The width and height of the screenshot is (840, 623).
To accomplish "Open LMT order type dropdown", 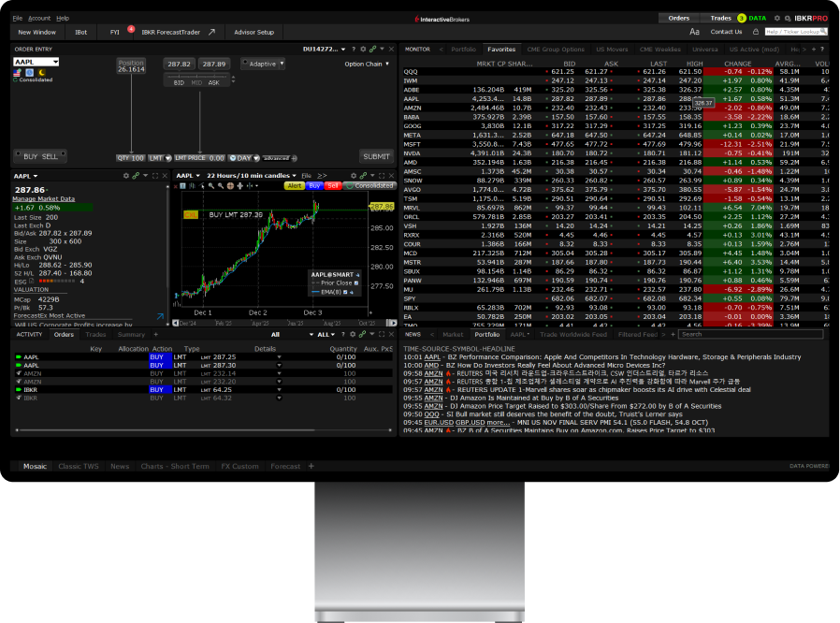I will pos(168,158).
